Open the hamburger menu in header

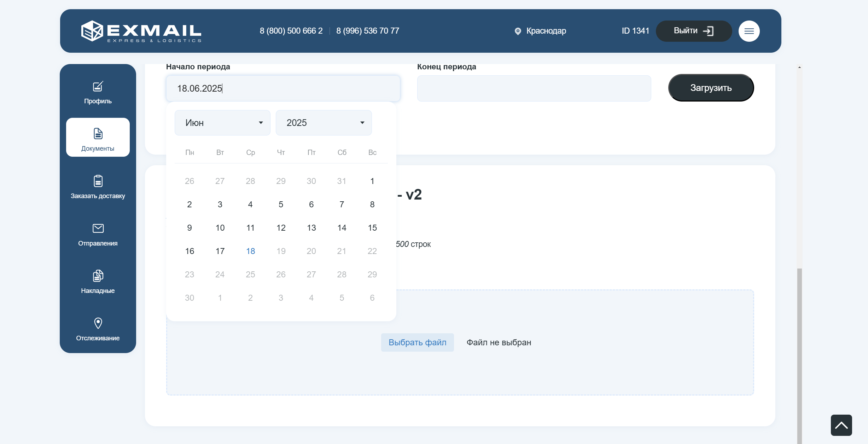pyautogui.click(x=749, y=31)
